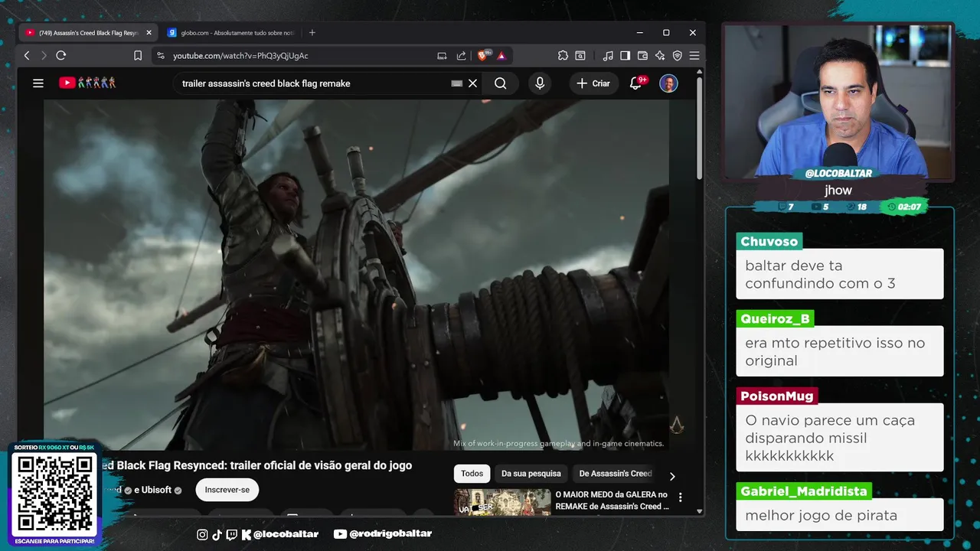Image resolution: width=980 pixels, height=551 pixels.
Task: Select the Da sua pesquisa chip
Action: (531, 474)
